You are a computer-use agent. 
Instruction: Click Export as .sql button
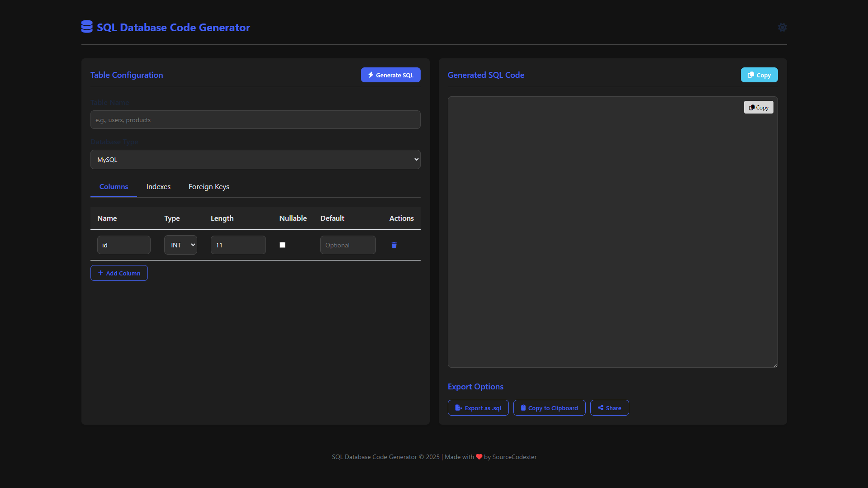tap(478, 408)
